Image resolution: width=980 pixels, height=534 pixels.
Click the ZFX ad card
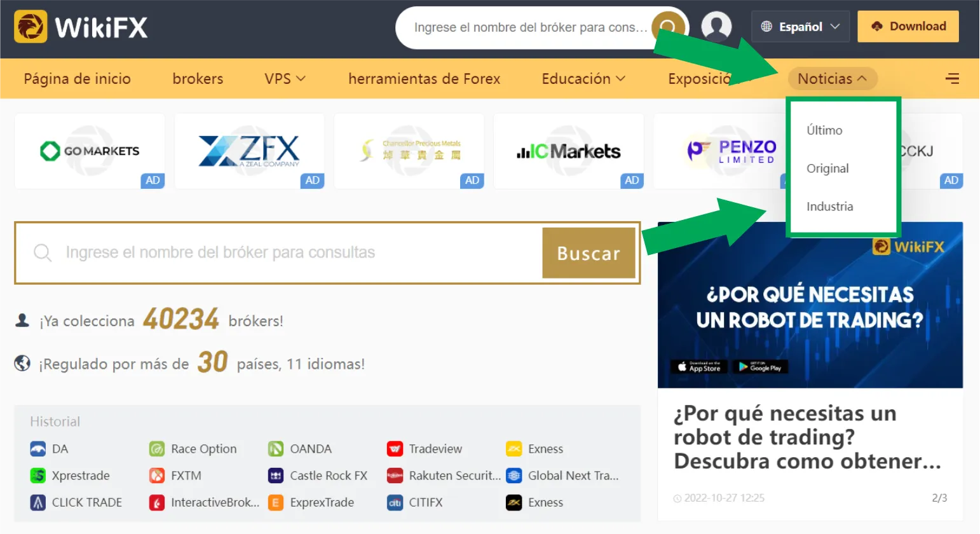click(x=249, y=151)
